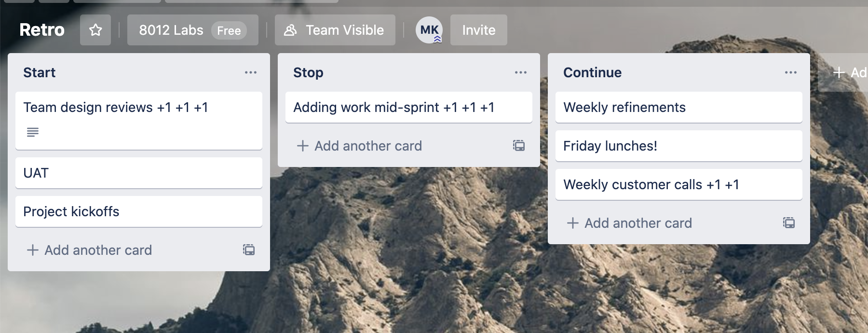Open the card template icon in Start list
The height and width of the screenshot is (333, 868).
click(249, 250)
